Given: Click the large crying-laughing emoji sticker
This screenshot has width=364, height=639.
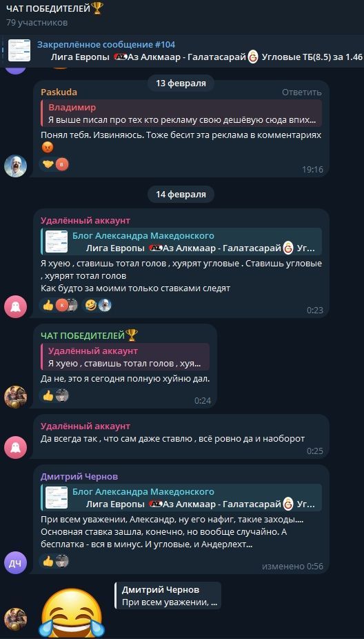Looking at the screenshot, I should (x=72, y=613).
